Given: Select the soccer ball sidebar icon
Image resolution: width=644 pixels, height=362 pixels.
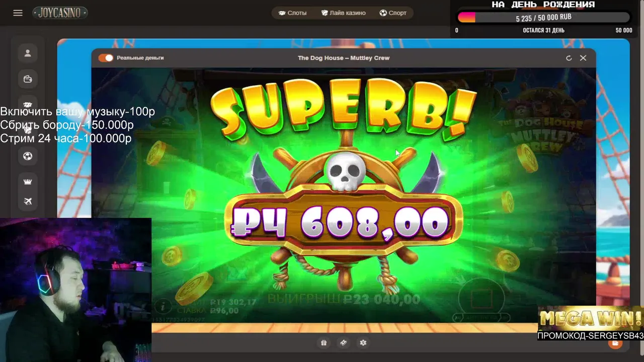Looking at the screenshot, I should coord(28,156).
